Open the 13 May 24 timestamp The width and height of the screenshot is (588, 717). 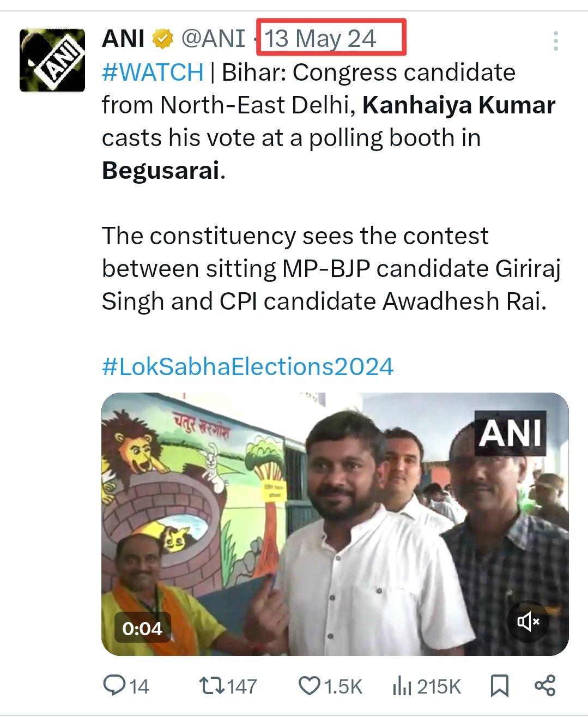click(320, 39)
